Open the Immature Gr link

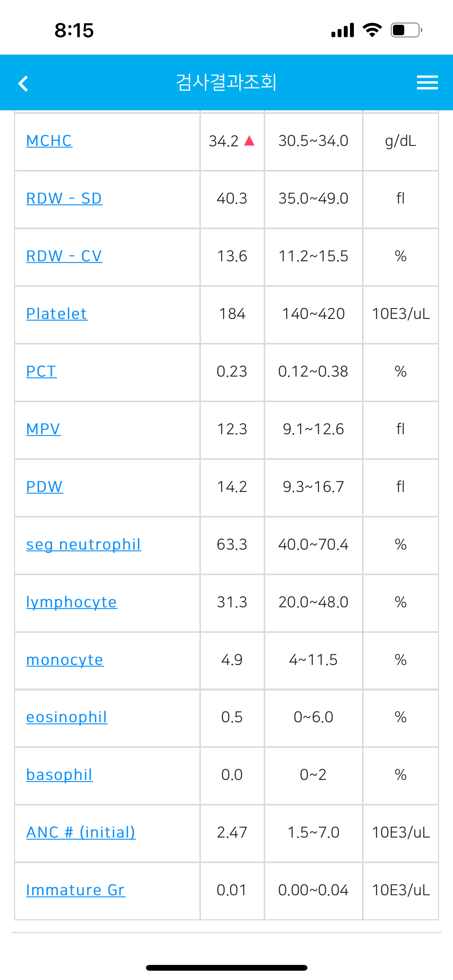75,890
